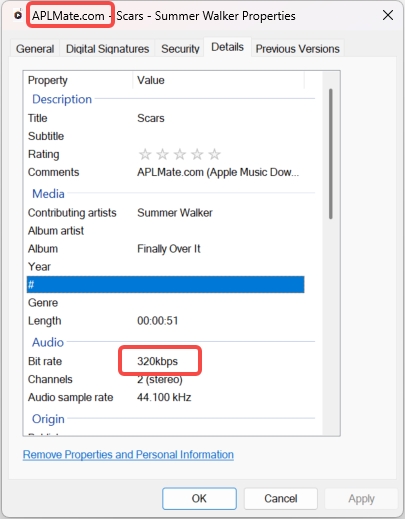Click the Description section header
405x519 pixels.
point(62,99)
